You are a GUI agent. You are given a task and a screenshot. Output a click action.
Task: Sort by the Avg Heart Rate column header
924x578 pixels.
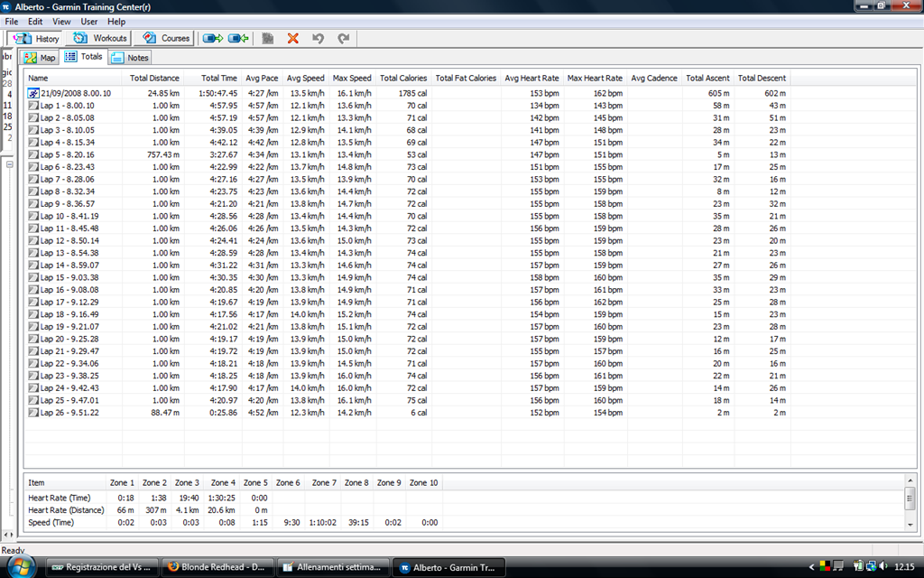click(x=532, y=78)
